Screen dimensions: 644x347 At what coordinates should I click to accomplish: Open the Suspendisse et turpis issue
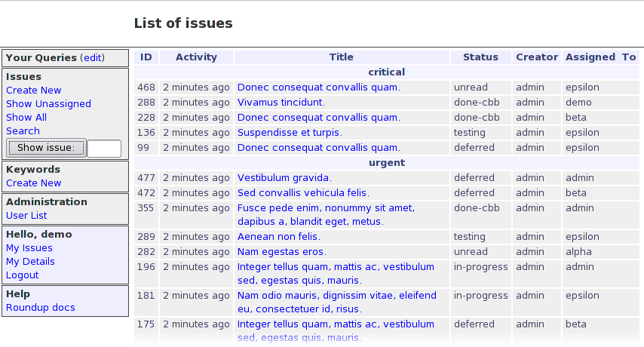tap(290, 133)
